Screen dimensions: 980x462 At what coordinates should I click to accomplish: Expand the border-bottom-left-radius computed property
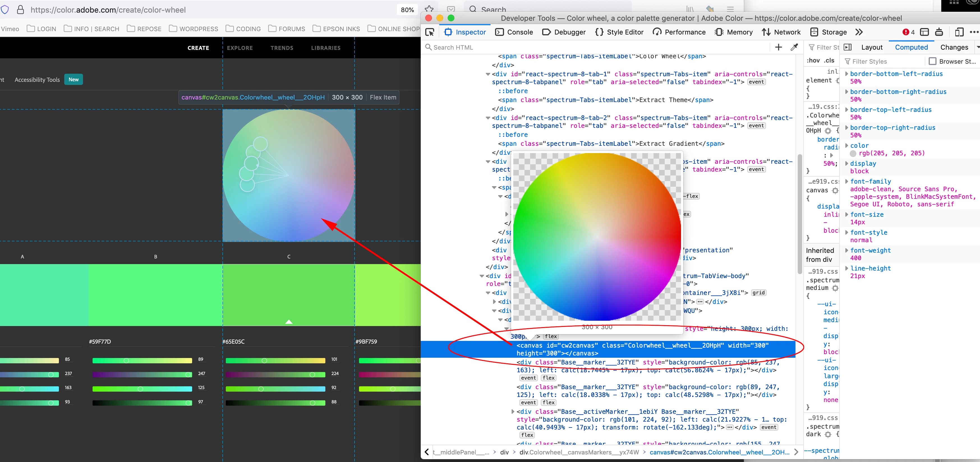click(846, 74)
